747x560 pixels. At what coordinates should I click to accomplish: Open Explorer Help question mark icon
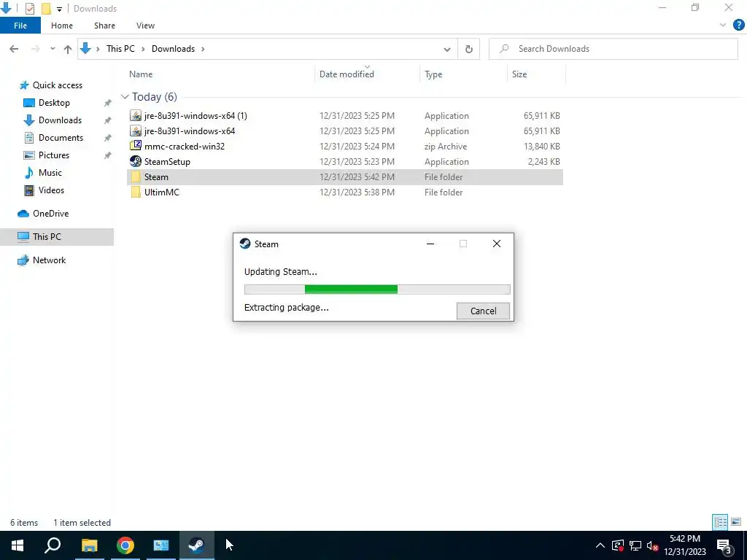pyautogui.click(x=738, y=26)
